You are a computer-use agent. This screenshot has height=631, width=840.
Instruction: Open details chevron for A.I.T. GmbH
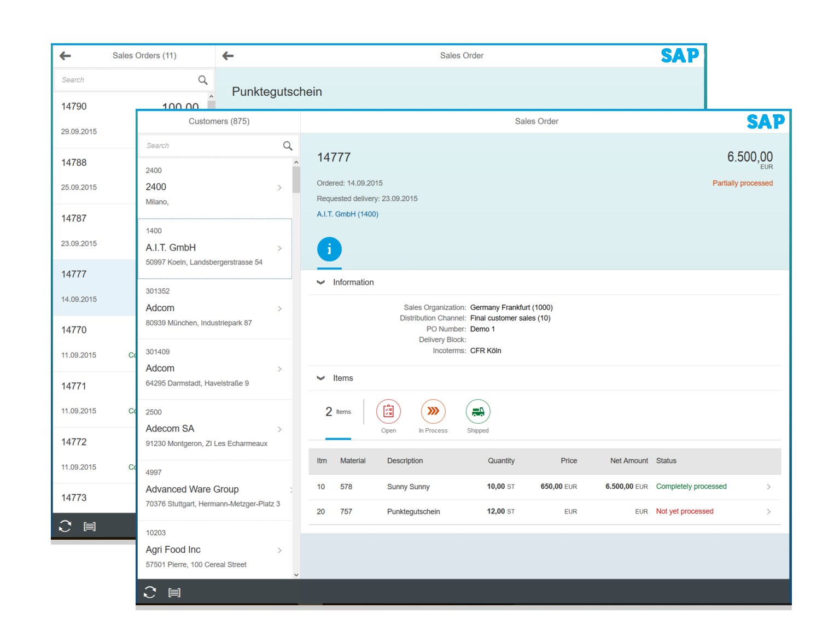pos(279,248)
